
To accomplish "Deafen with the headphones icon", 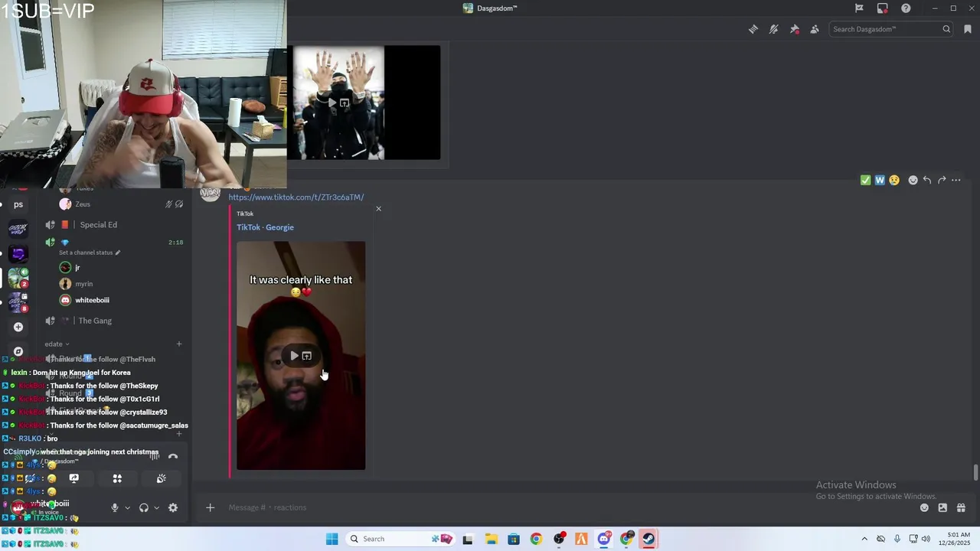I will coord(143,507).
